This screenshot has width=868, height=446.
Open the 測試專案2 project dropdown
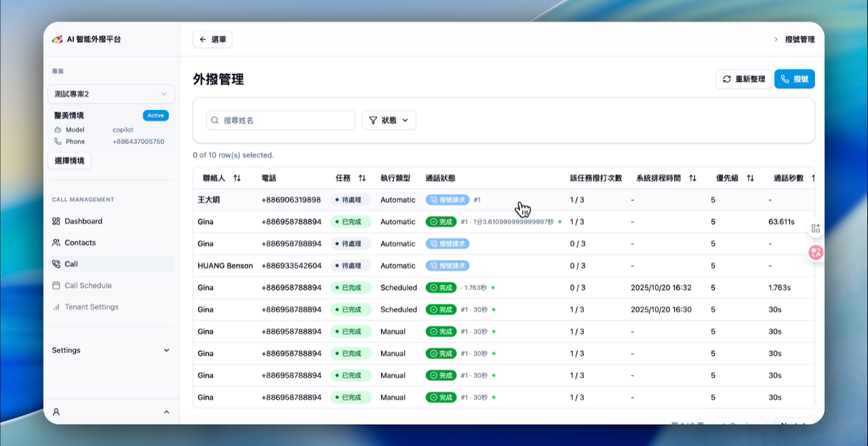[111, 94]
